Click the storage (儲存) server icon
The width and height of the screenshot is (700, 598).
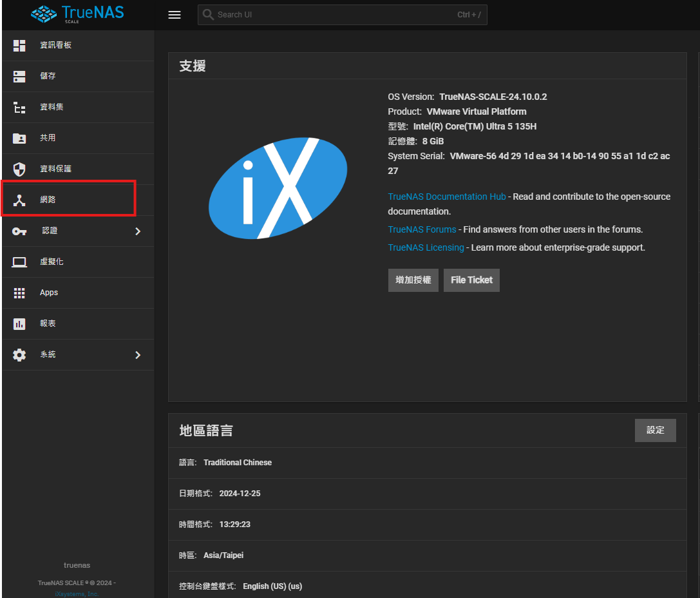click(x=19, y=76)
